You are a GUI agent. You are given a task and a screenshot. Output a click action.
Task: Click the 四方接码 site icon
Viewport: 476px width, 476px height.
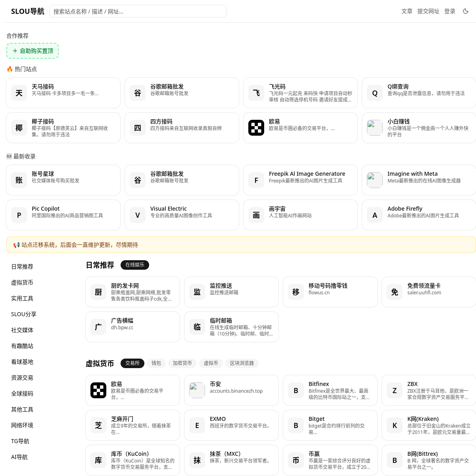point(138,128)
